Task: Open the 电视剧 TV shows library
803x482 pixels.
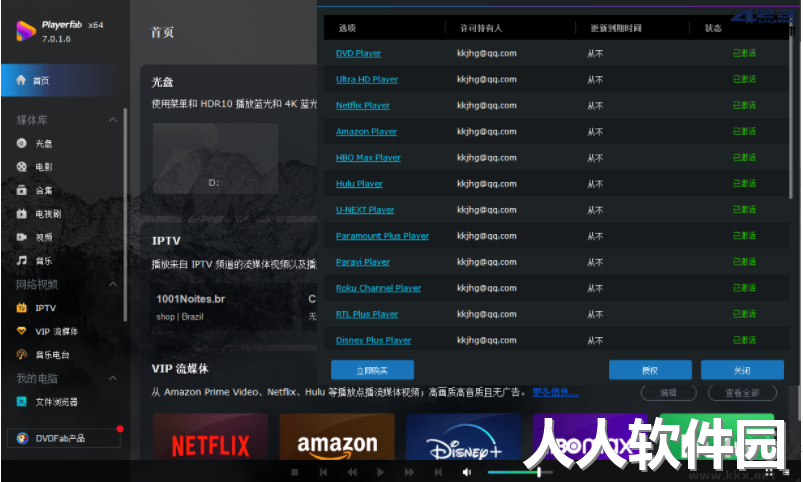Action: (48, 214)
